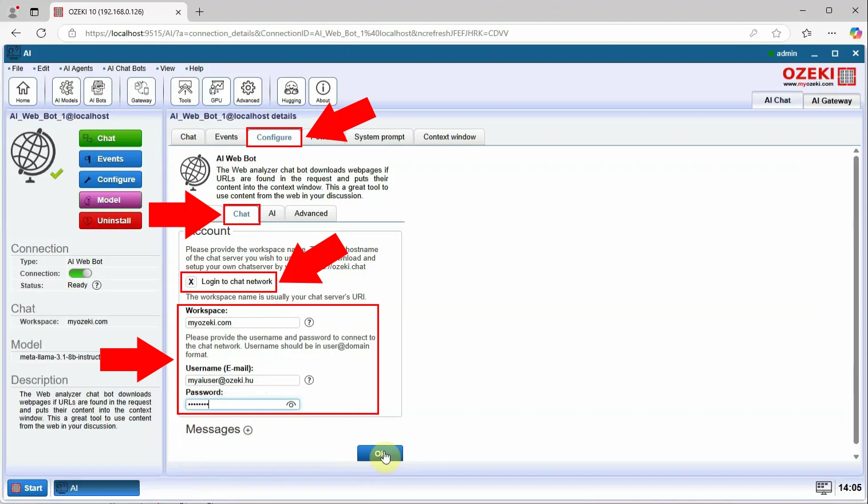
Task: Click the Start button
Action: pos(27,488)
